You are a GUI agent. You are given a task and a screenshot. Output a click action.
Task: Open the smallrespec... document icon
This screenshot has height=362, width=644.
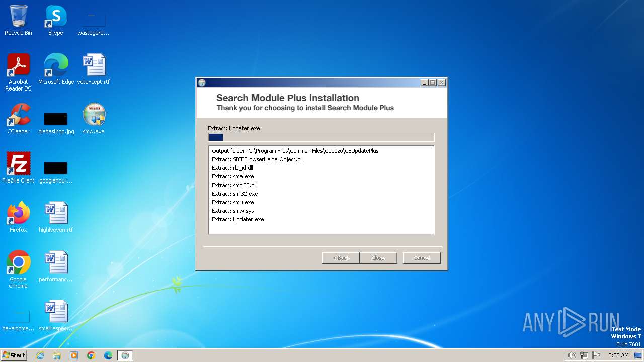56,316
